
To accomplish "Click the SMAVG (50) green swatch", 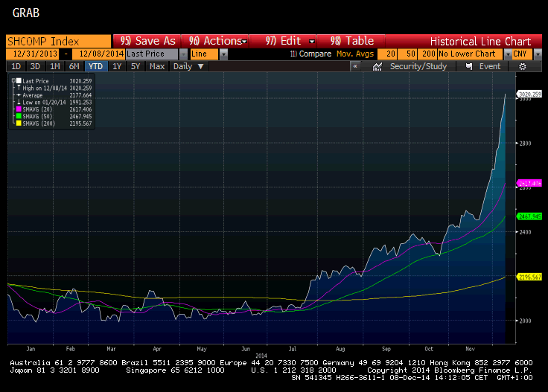I will [x=19, y=116].
